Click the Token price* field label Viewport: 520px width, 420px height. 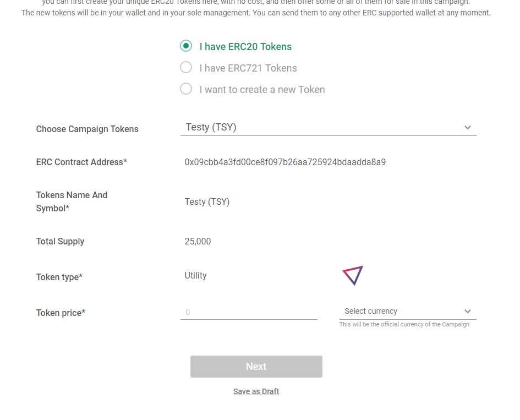coord(61,313)
